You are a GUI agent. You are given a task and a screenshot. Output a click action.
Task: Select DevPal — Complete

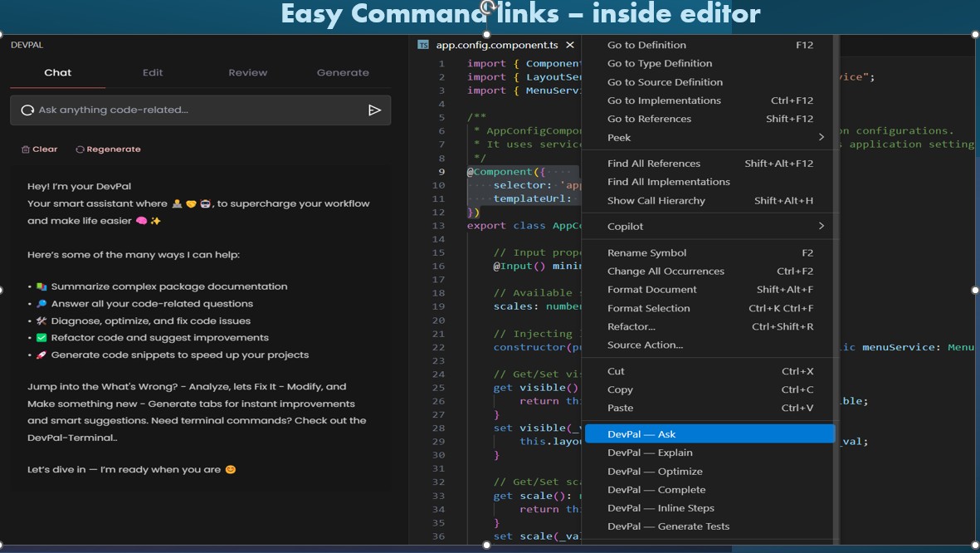coord(710,489)
